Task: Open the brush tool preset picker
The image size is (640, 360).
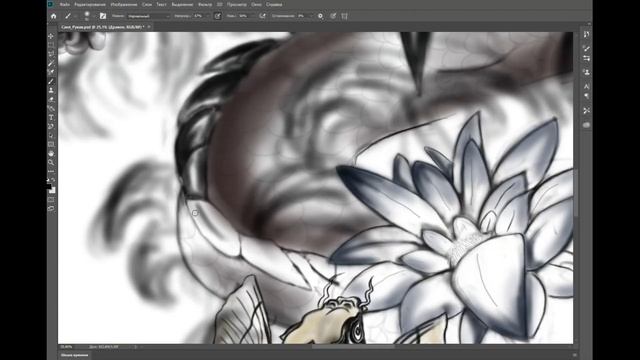Action: pyautogui.click(x=68, y=16)
